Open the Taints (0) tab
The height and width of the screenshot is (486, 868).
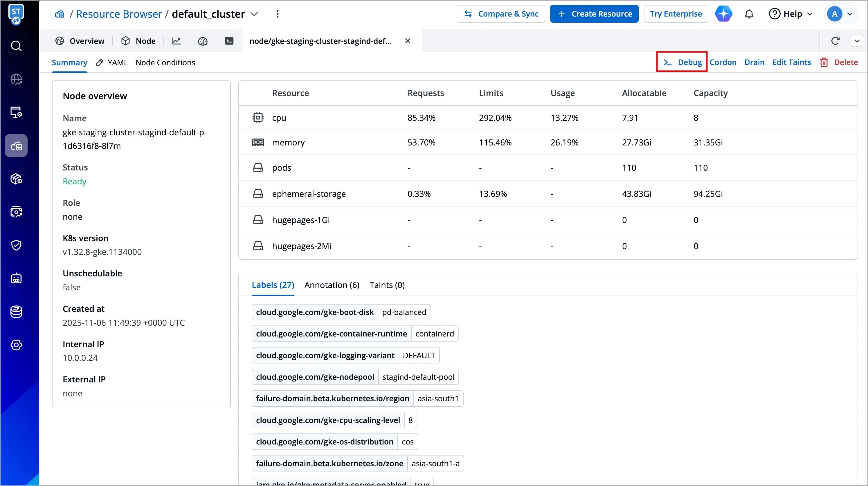tap(387, 285)
